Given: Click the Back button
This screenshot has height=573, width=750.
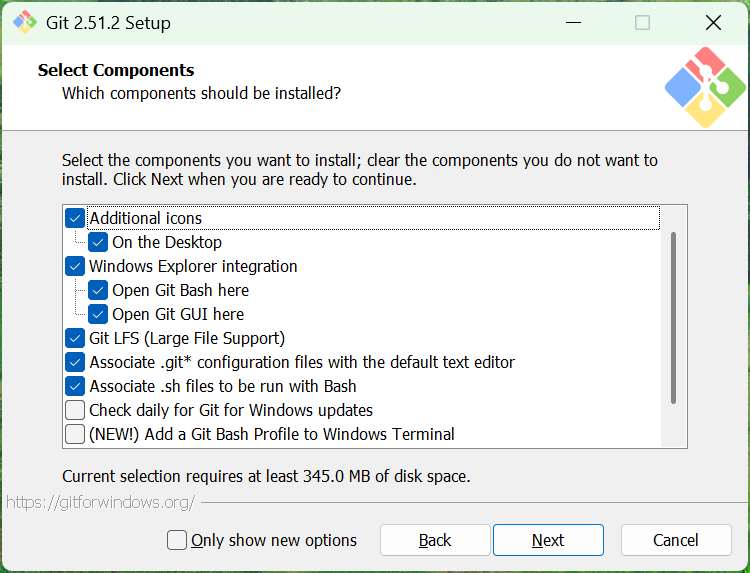Looking at the screenshot, I should [435, 540].
